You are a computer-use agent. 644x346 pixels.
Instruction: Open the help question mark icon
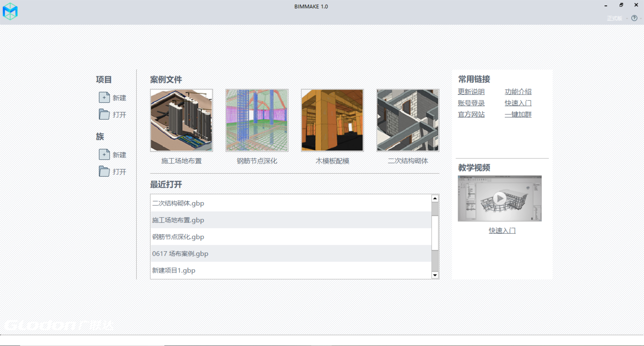[x=634, y=18]
